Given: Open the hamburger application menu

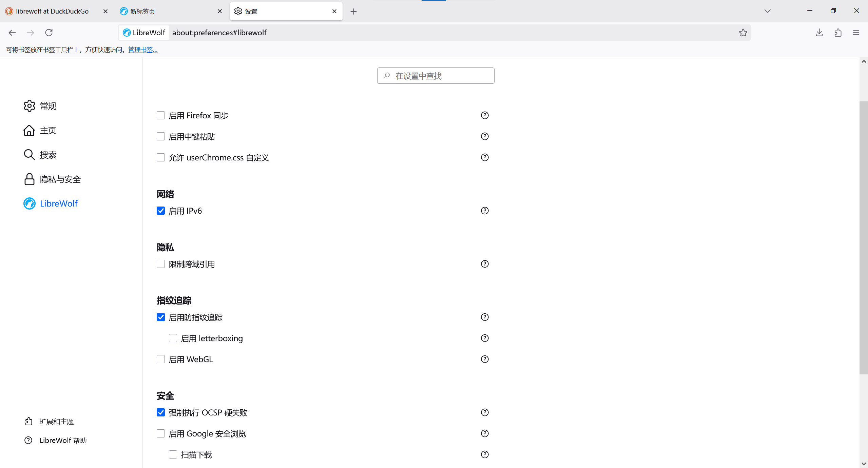Looking at the screenshot, I should pos(856,33).
